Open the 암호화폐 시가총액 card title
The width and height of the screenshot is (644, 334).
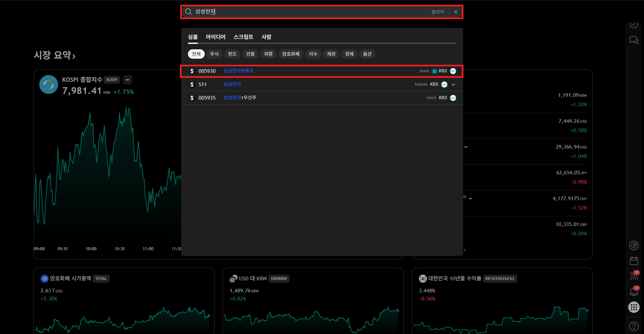point(70,278)
